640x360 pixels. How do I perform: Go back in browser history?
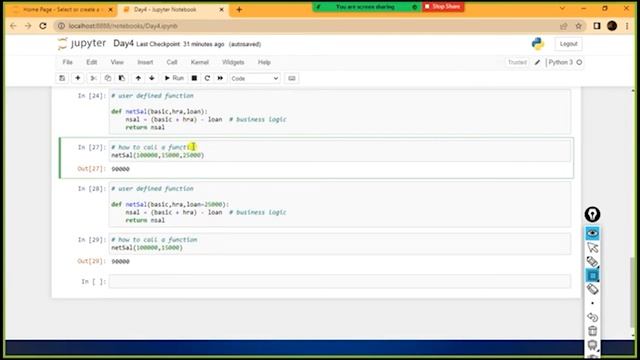[x=13, y=26]
